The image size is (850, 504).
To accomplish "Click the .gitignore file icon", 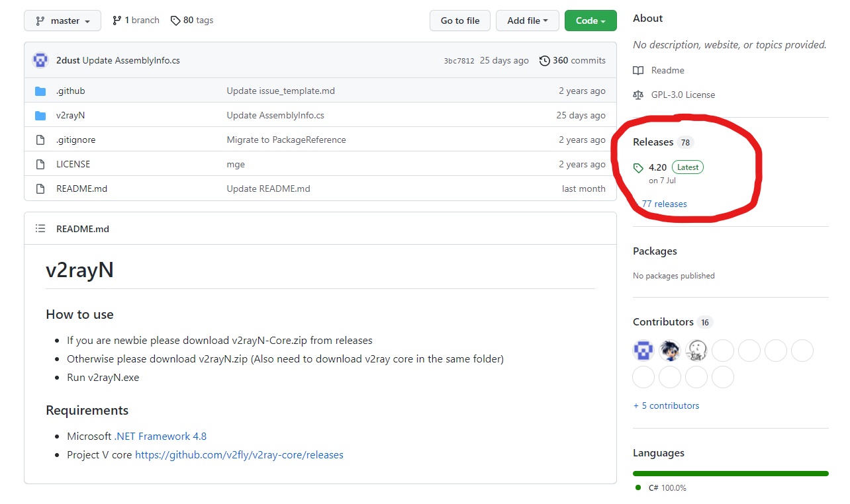I will pos(40,140).
